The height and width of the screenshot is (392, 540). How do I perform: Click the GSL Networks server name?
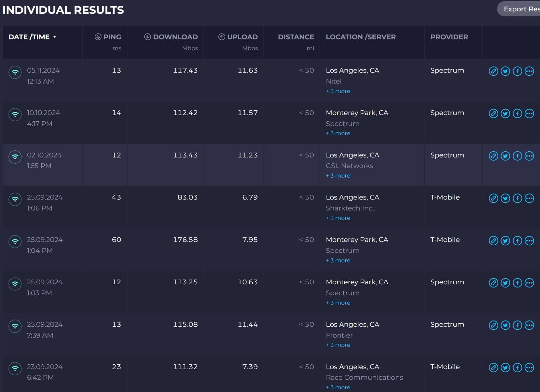tap(350, 166)
